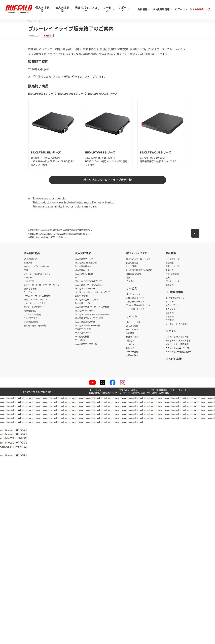Expand the 法人向け商品 header menu

(64, 9)
